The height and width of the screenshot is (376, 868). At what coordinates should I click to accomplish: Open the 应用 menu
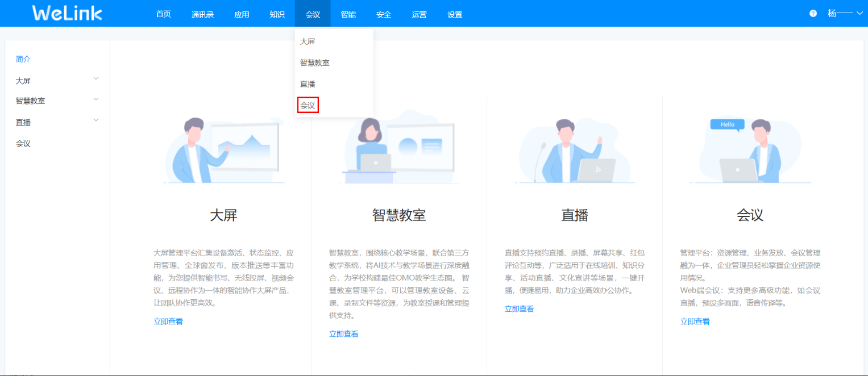click(242, 14)
